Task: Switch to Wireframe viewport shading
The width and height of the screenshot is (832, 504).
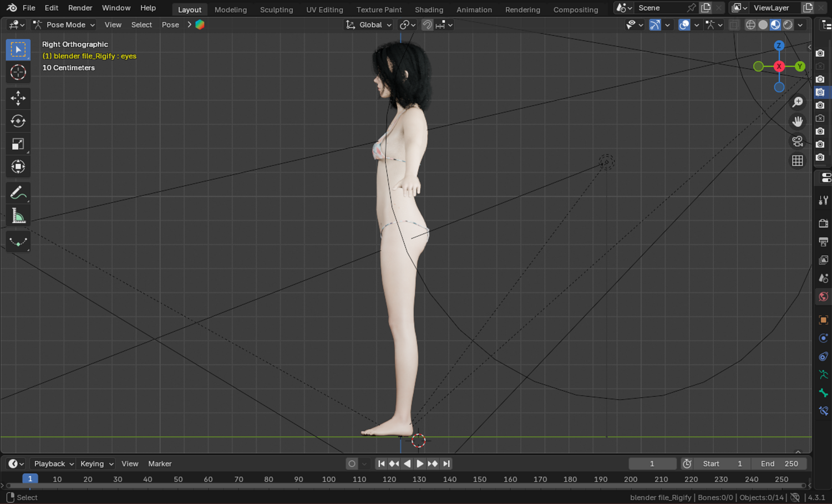Action: [750, 25]
